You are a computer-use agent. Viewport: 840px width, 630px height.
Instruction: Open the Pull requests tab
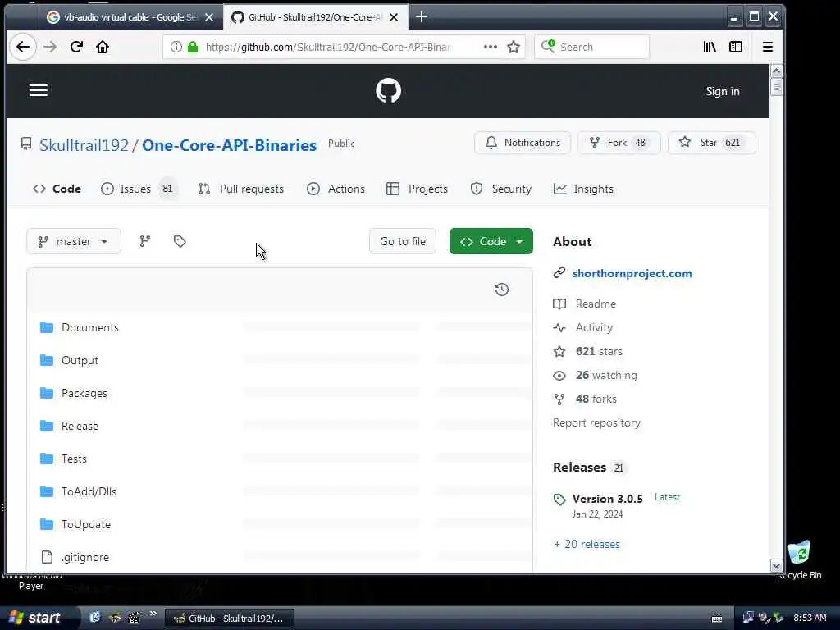tap(241, 189)
